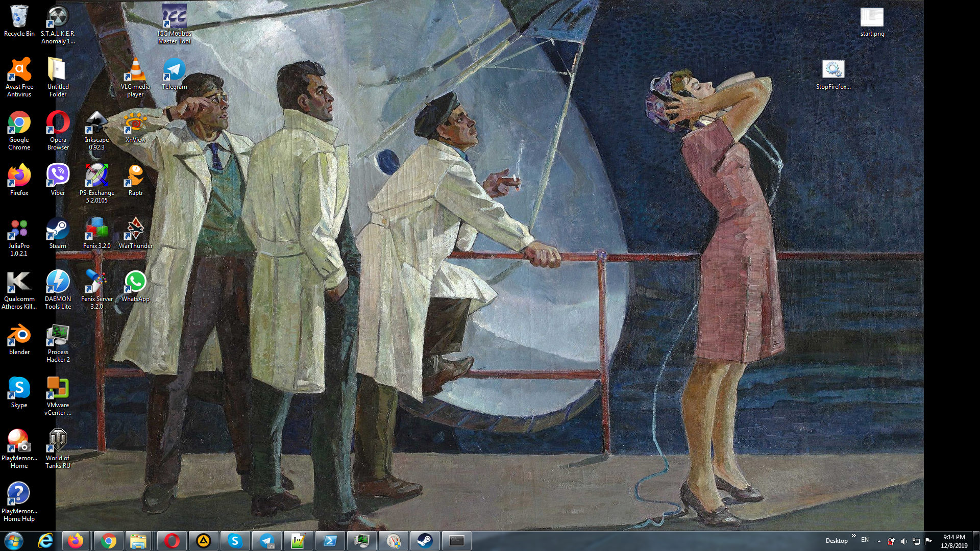The height and width of the screenshot is (551, 980).
Task: Select WarThunder desktop shortcut
Action: [135, 234]
